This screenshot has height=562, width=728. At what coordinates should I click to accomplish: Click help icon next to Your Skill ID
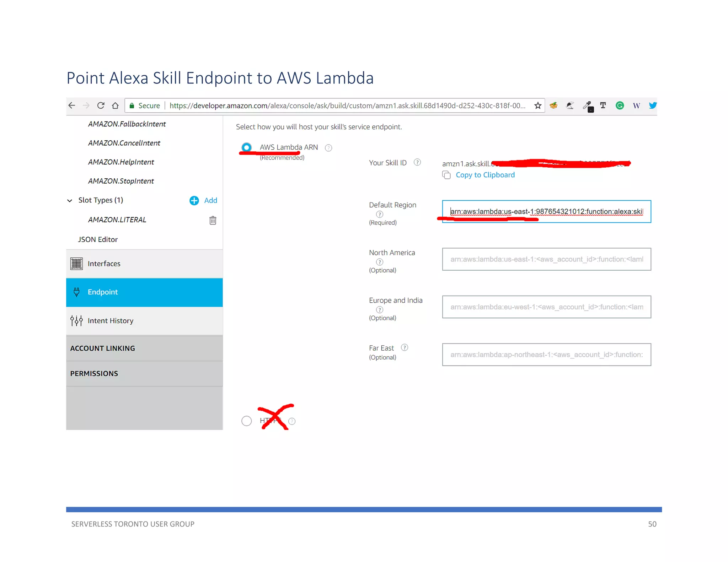point(417,162)
